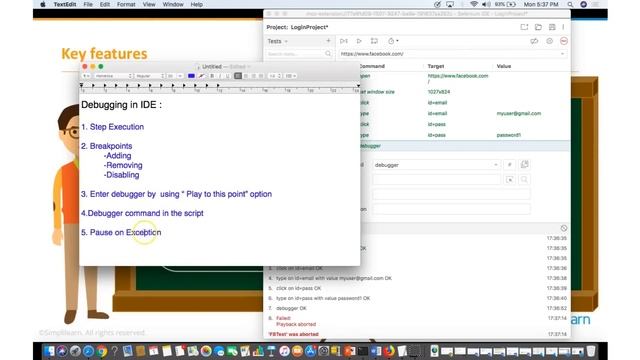Screen dimensions: 640x360
Task: Toggle pause on exceptions icon
Action: tap(549, 41)
